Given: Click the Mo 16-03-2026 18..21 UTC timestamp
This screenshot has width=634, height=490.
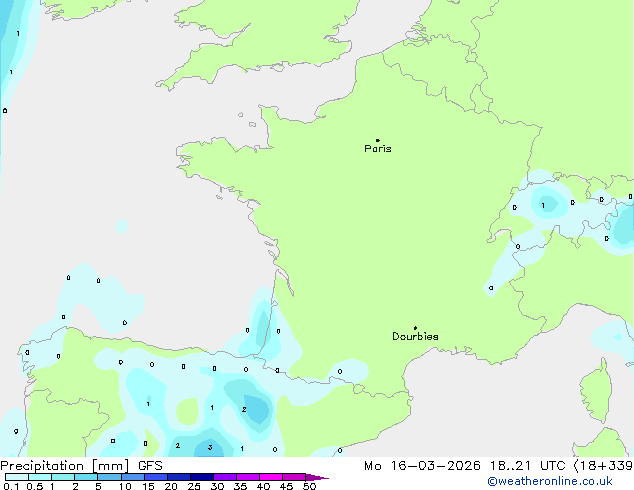Looking at the screenshot, I should (x=465, y=466).
